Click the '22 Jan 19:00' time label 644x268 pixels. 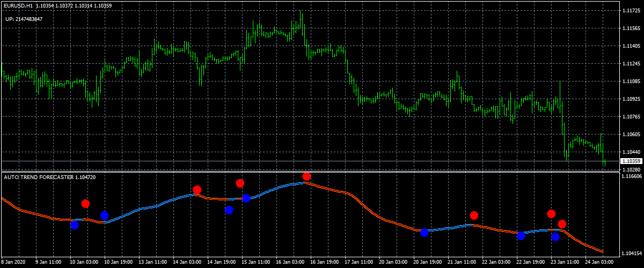[530, 263]
